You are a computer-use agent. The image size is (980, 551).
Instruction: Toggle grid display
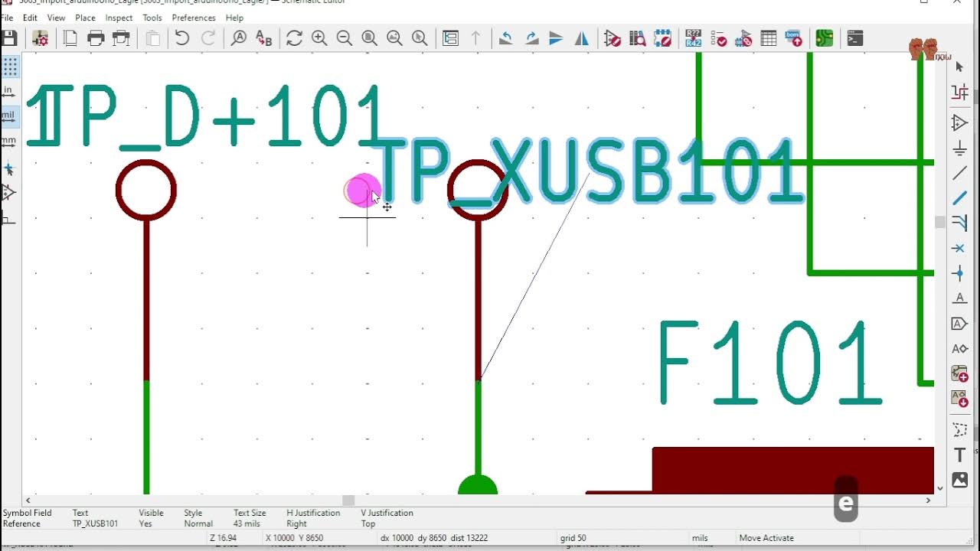point(9,67)
